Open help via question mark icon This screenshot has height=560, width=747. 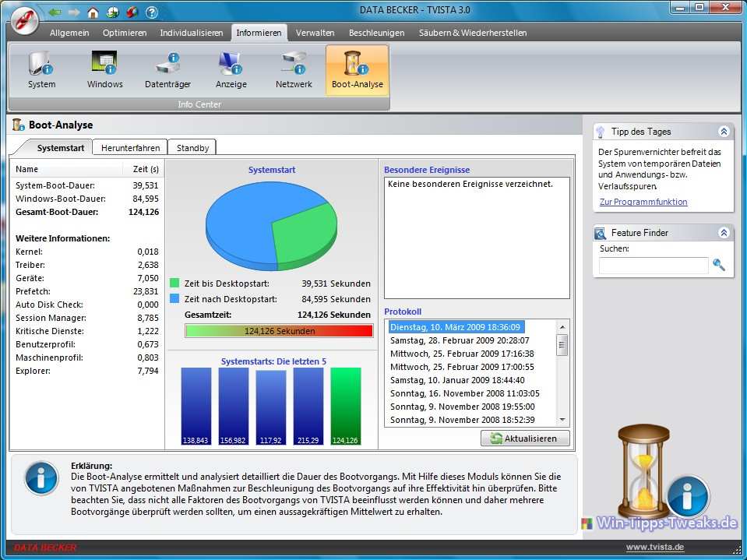[151, 12]
